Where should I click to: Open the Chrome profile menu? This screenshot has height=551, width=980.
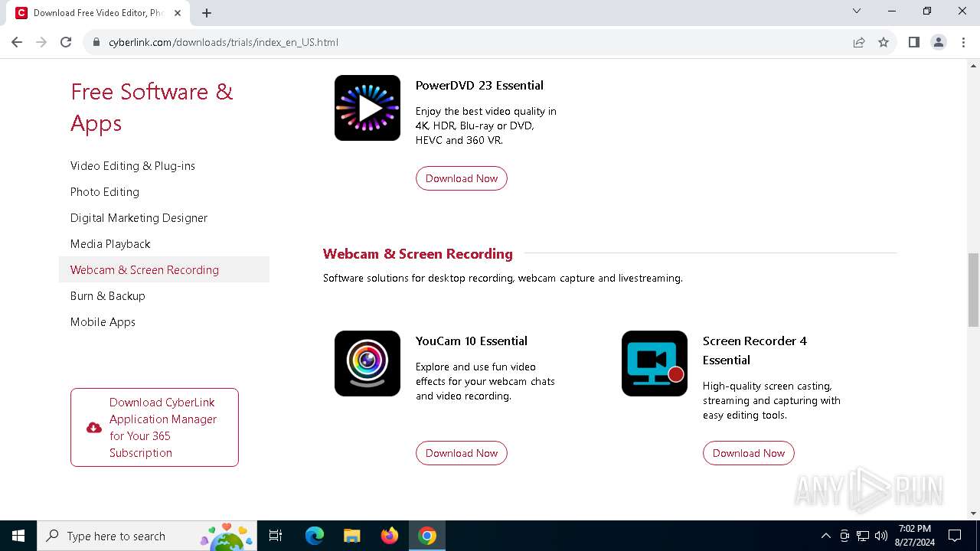pos(939,42)
